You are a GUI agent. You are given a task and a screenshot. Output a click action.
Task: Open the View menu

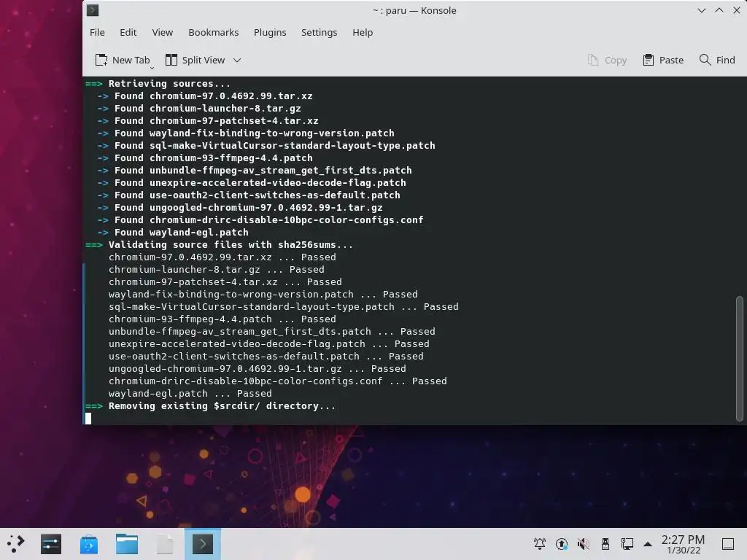[163, 32]
